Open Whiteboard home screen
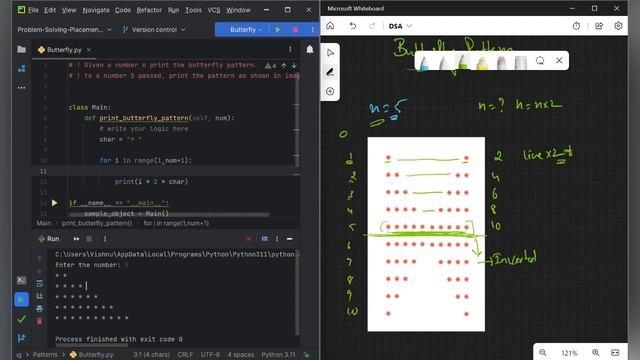The image size is (640, 360). point(330,26)
